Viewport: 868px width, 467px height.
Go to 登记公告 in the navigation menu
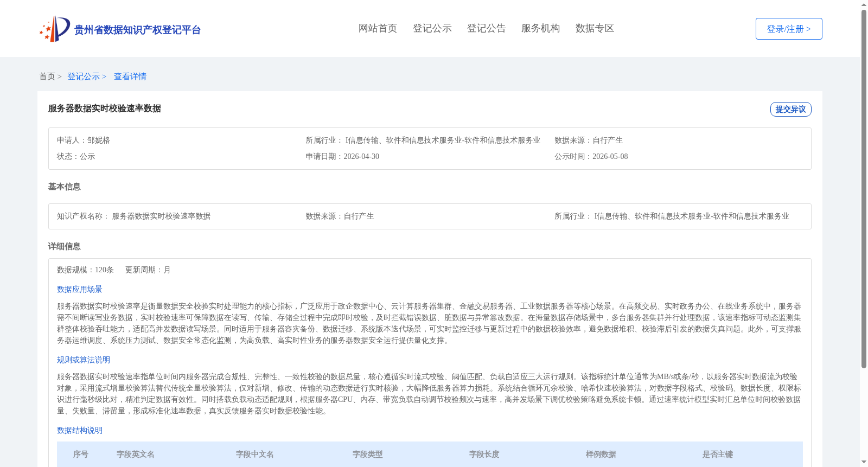coord(486,28)
